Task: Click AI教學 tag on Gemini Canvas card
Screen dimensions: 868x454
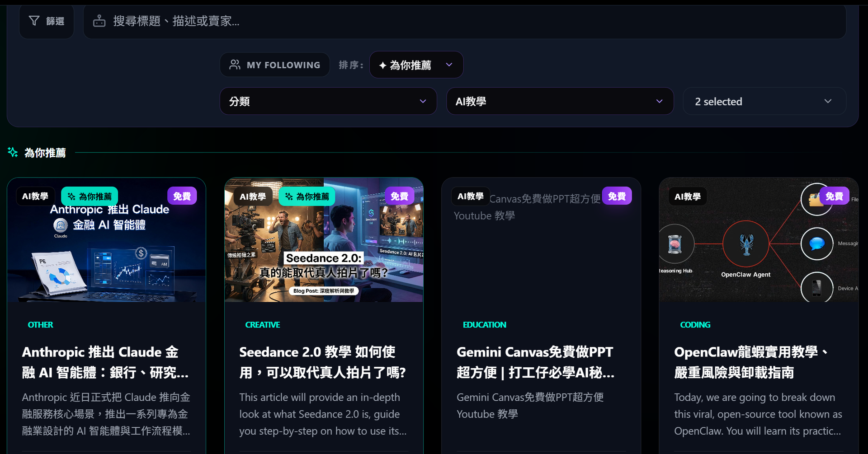Action: 471,196
